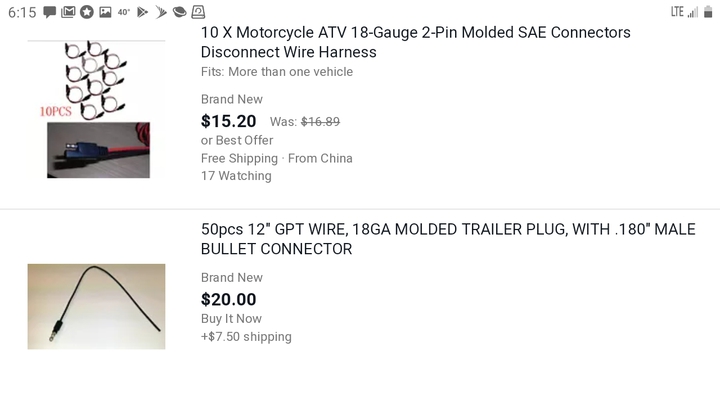This screenshot has width=720, height=405.
Task: Tap the Google Play Store notification icon
Action: coord(142,12)
